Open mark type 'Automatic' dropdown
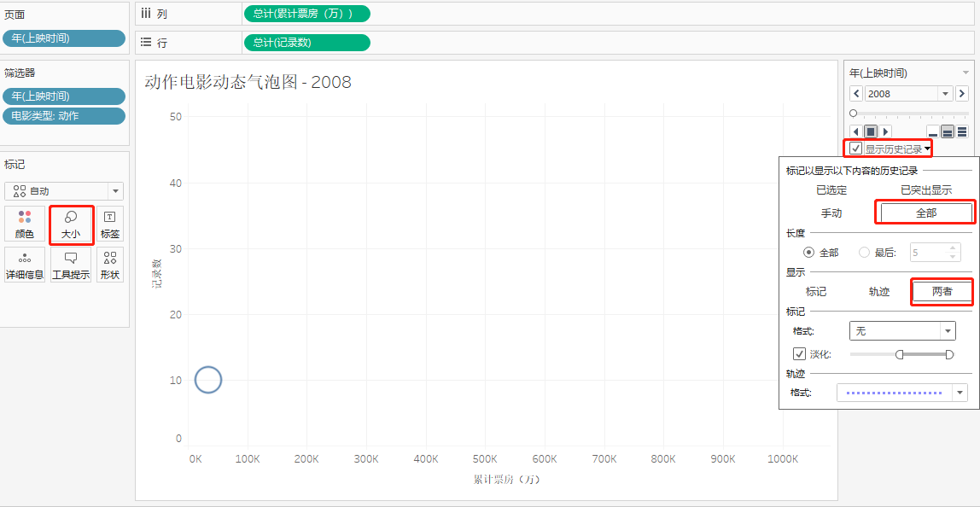This screenshot has width=980, height=507. tap(64, 191)
